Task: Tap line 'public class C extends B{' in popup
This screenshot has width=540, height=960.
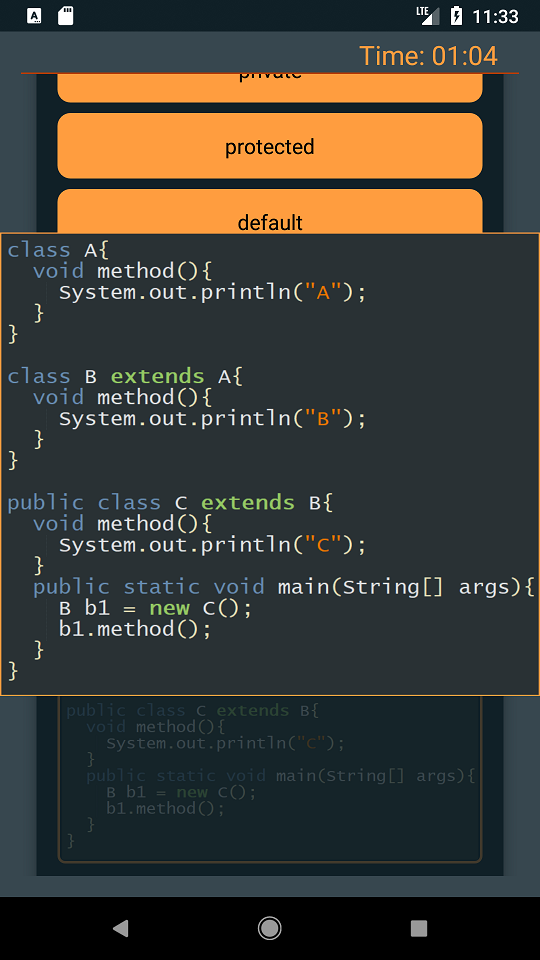Action: click(170, 503)
